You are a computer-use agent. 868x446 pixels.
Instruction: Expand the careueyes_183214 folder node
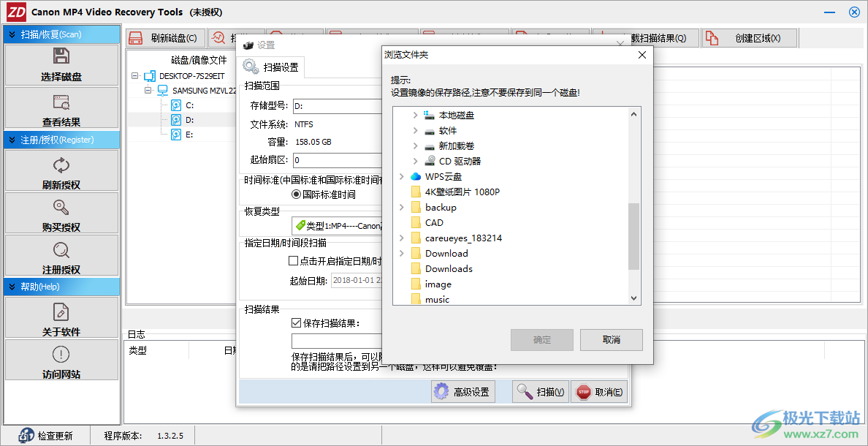point(401,238)
